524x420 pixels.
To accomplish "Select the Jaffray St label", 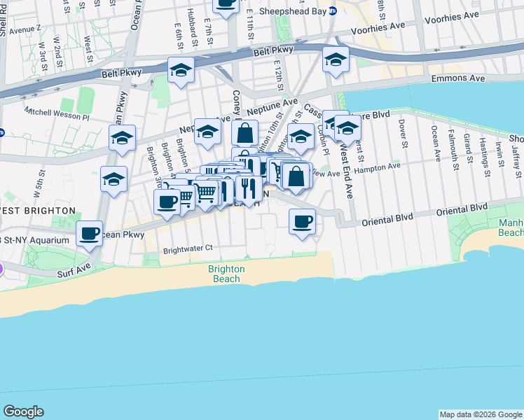I will coord(516,161).
